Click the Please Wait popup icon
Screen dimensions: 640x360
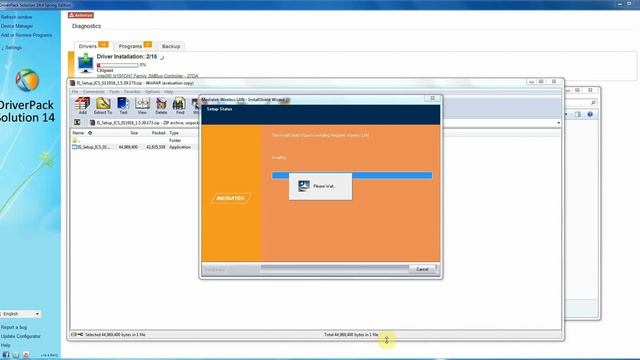304,186
